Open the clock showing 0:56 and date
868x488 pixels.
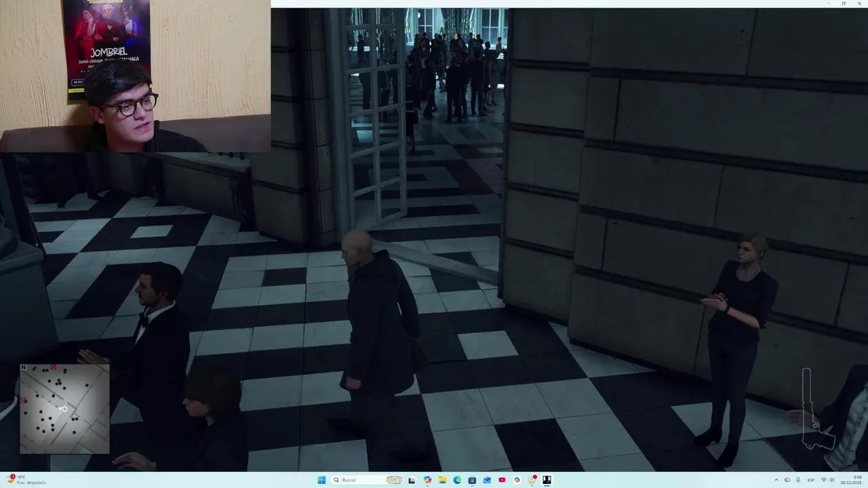pos(852,480)
